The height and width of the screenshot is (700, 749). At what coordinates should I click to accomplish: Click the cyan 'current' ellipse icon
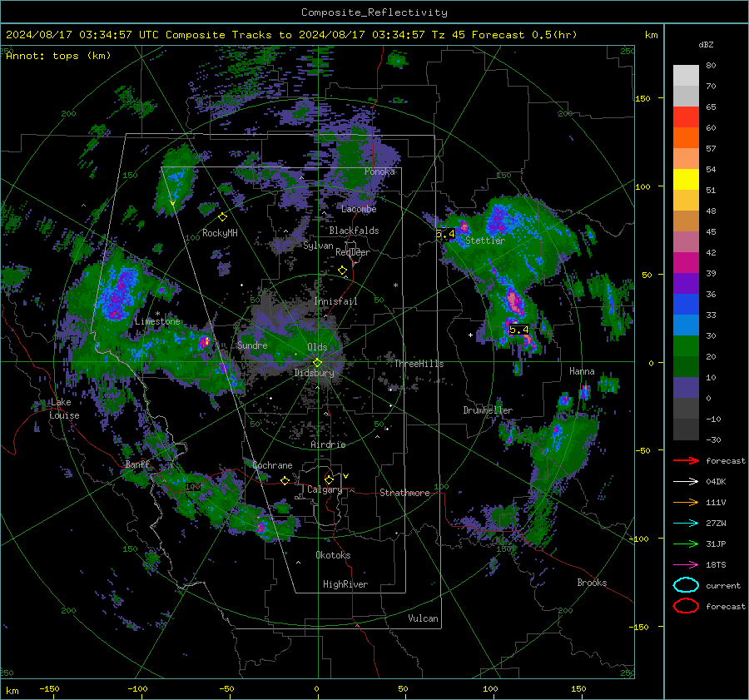(x=686, y=585)
